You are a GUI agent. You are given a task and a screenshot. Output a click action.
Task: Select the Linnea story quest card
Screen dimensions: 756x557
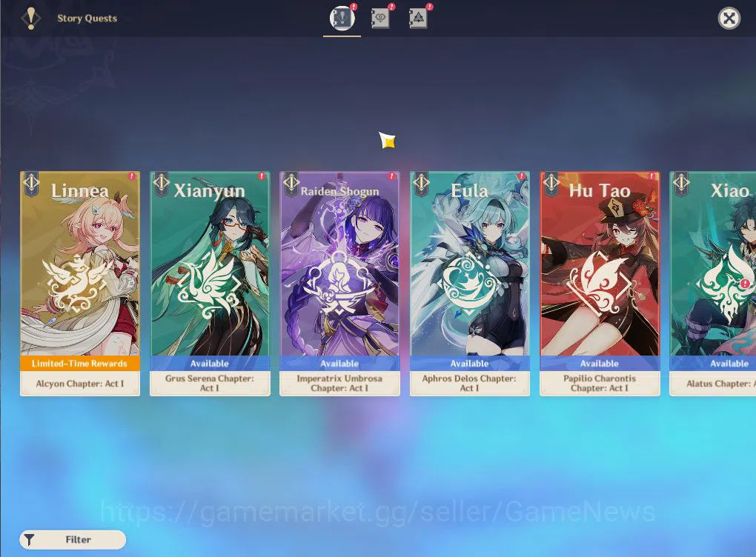pyautogui.click(x=80, y=284)
